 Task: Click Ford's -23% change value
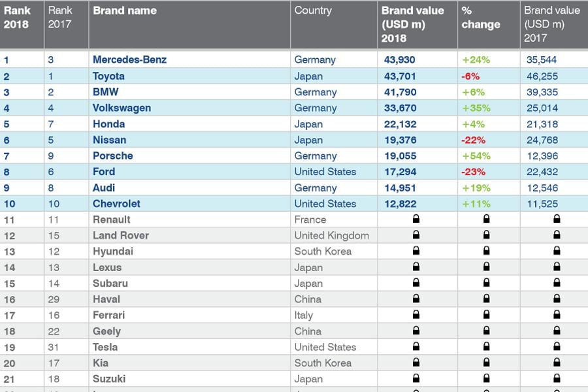click(x=475, y=172)
